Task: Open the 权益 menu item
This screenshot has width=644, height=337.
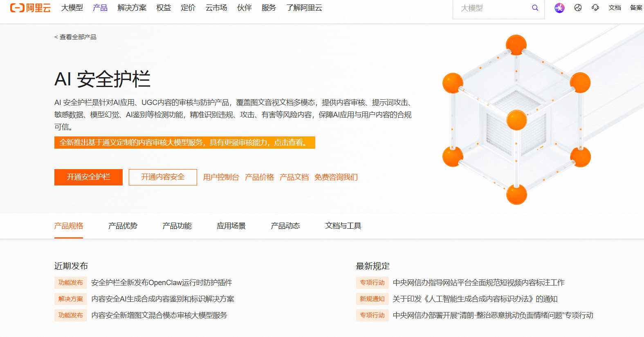Action: pos(164,8)
